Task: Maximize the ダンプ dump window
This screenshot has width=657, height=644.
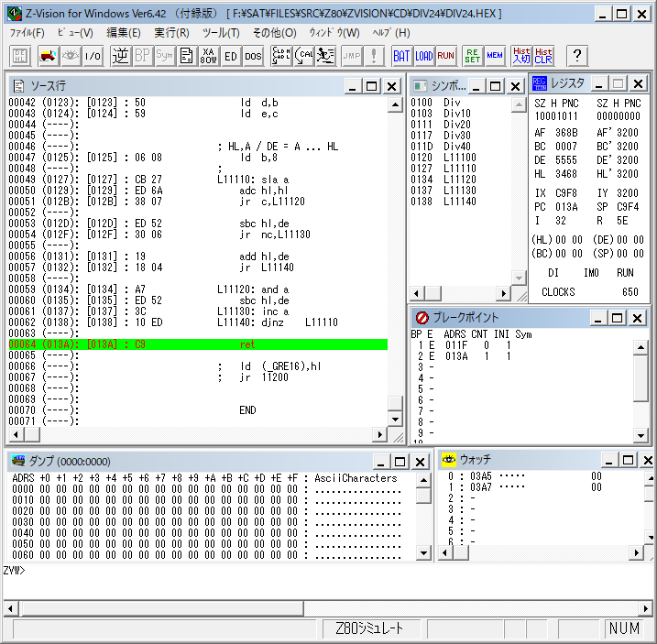Action: point(400,462)
